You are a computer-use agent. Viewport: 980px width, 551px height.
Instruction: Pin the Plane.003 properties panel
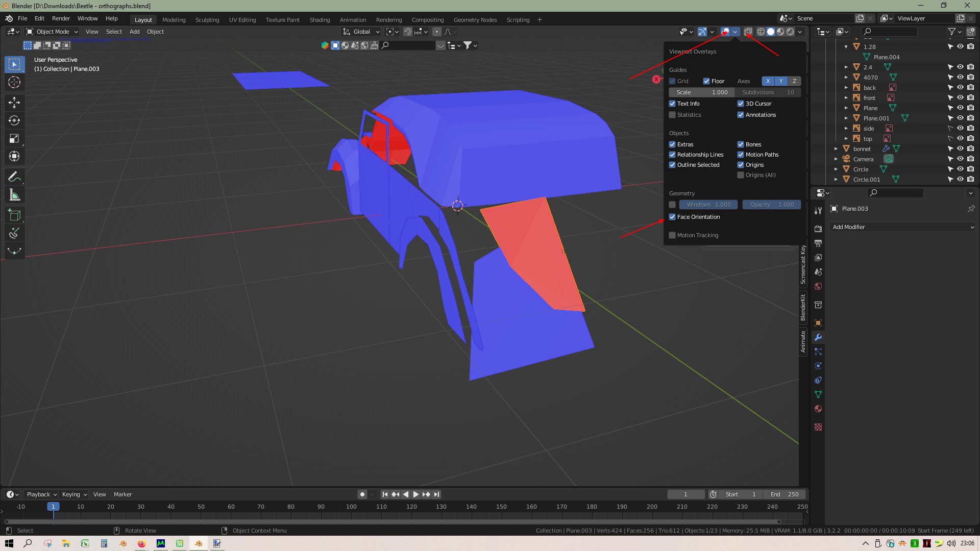click(x=971, y=209)
